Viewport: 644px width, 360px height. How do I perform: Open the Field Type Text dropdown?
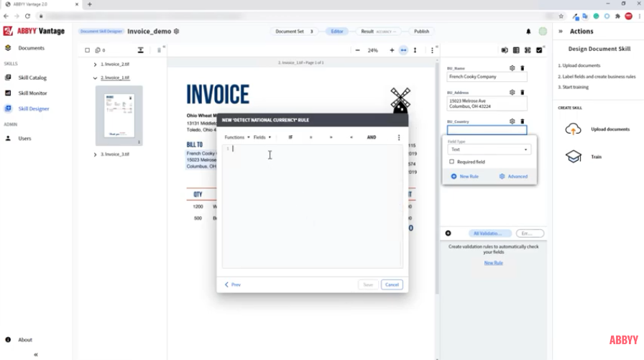[x=489, y=149]
